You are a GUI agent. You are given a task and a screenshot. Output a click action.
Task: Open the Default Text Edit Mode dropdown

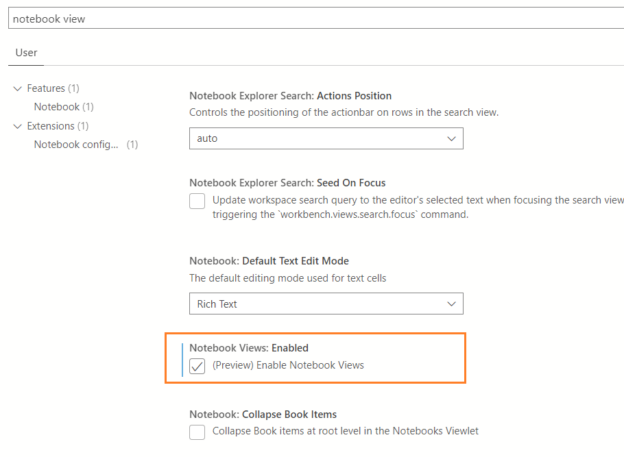pyautogui.click(x=326, y=304)
